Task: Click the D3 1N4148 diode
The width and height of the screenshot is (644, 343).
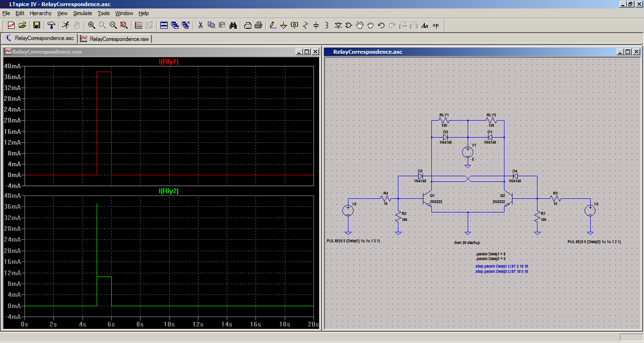Action: pyautogui.click(x=421, y=176)
